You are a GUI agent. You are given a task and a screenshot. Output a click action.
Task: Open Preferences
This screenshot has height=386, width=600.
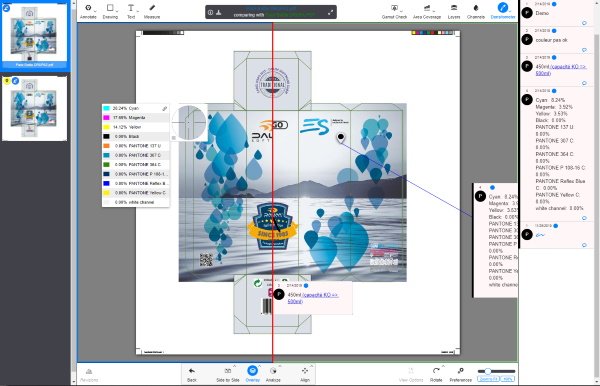(x=460, y=374)
